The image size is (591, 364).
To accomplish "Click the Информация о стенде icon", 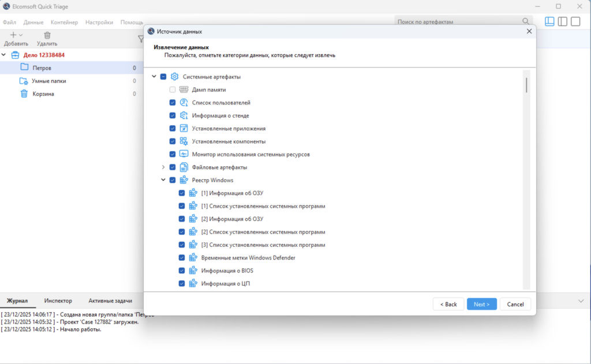I will 184,115.
